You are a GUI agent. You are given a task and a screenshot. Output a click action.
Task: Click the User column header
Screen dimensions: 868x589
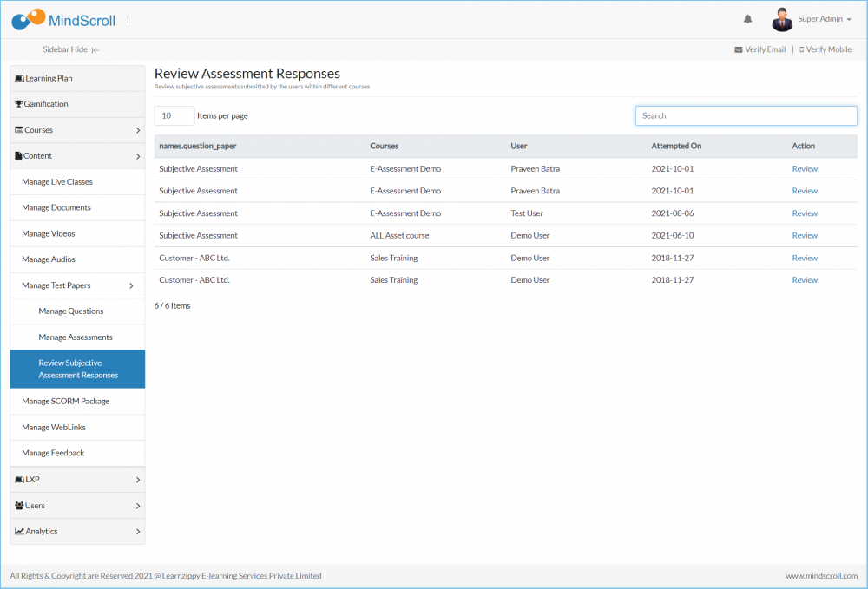point(519,146)
